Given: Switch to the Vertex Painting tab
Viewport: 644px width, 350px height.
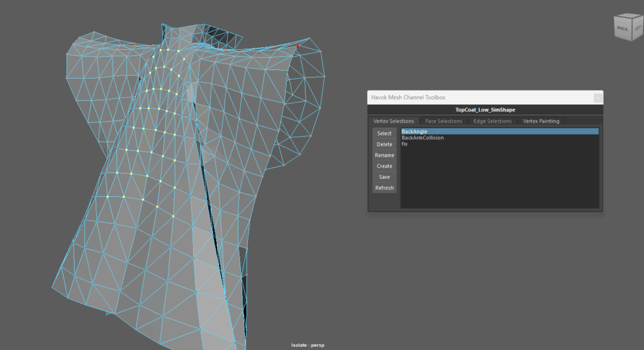Looking at the screenshot, I should coord(541,121).
